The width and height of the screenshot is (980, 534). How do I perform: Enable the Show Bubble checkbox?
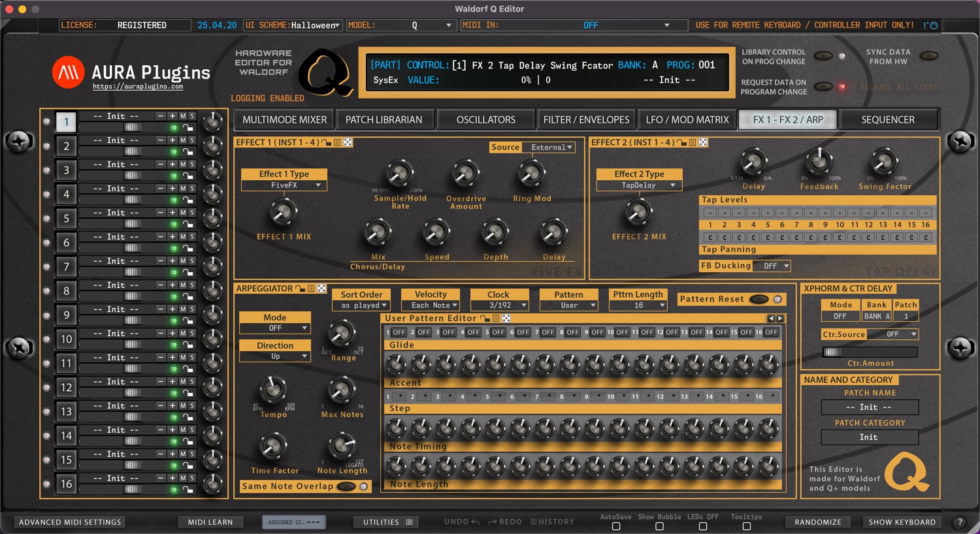659,526
